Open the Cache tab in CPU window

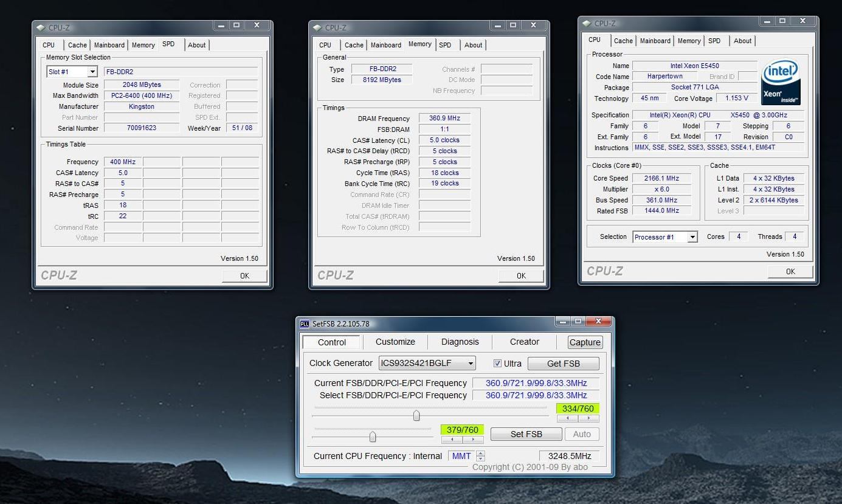623,41
